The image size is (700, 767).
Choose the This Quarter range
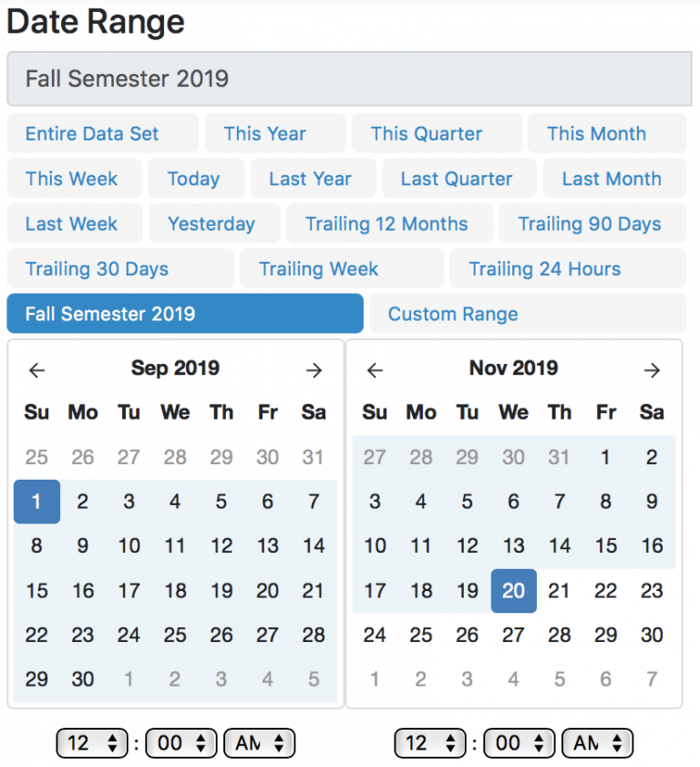(x=426, y=133)
